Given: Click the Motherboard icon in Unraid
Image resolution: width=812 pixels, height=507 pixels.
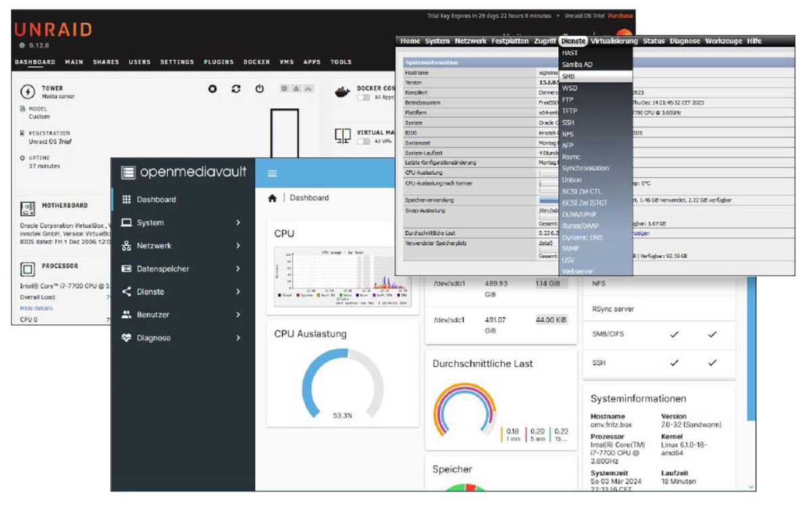Looking at the screenshot, I should click(28, 208).
